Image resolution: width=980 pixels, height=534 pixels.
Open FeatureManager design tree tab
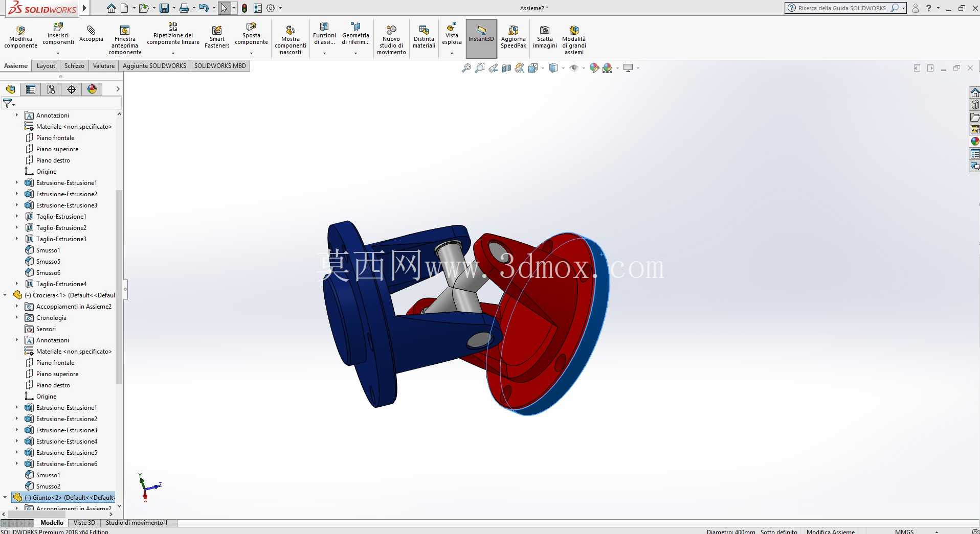[10, 89]
